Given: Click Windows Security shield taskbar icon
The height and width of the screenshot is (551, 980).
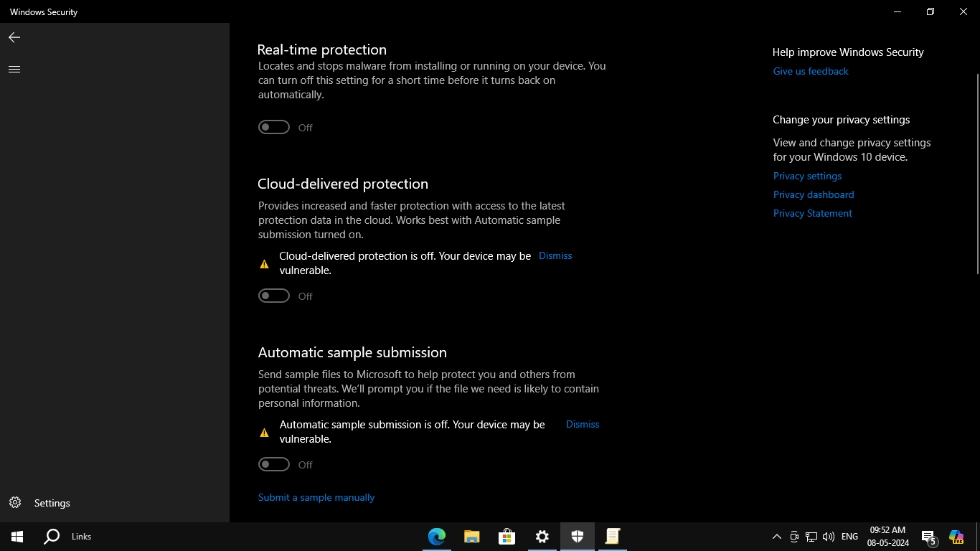Looking at the screenshot, I should click(x=578, y=537).
